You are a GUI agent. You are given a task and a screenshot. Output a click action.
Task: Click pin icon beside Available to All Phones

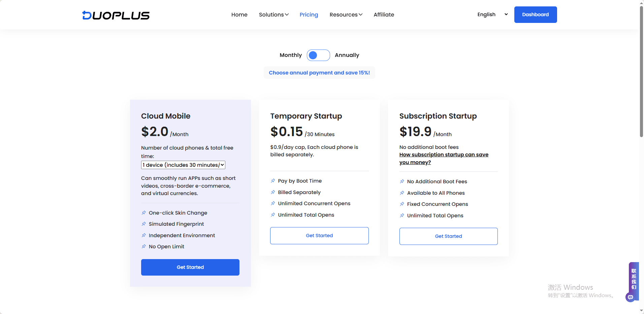402,193
